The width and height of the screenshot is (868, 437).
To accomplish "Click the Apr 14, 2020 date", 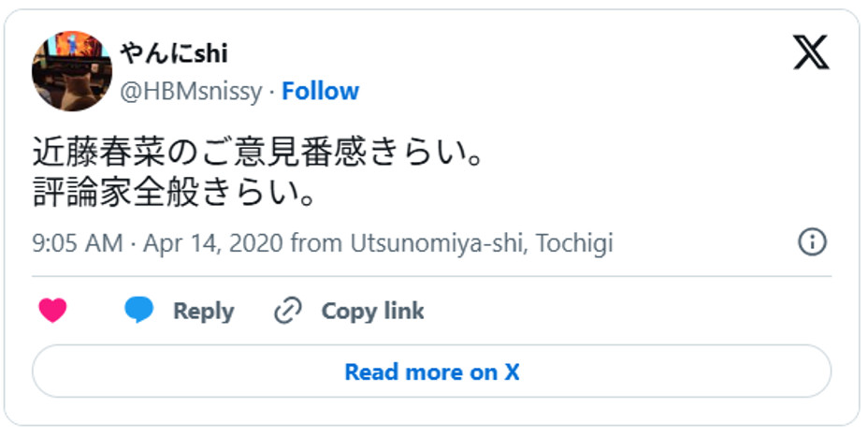I will coord(213,243).
